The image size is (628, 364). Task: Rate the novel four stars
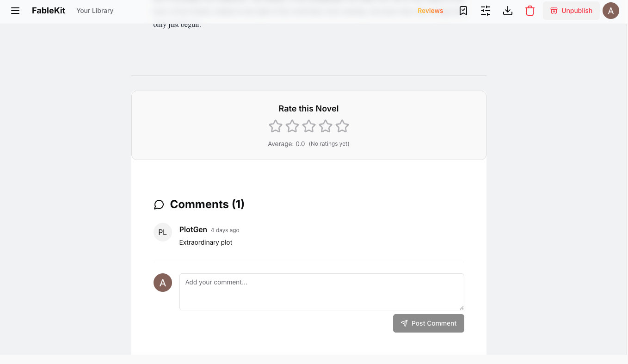coord(326,126)
